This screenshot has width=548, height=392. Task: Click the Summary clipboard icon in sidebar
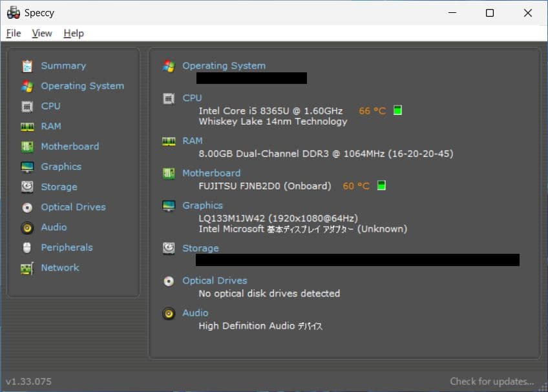coord(27,66)
